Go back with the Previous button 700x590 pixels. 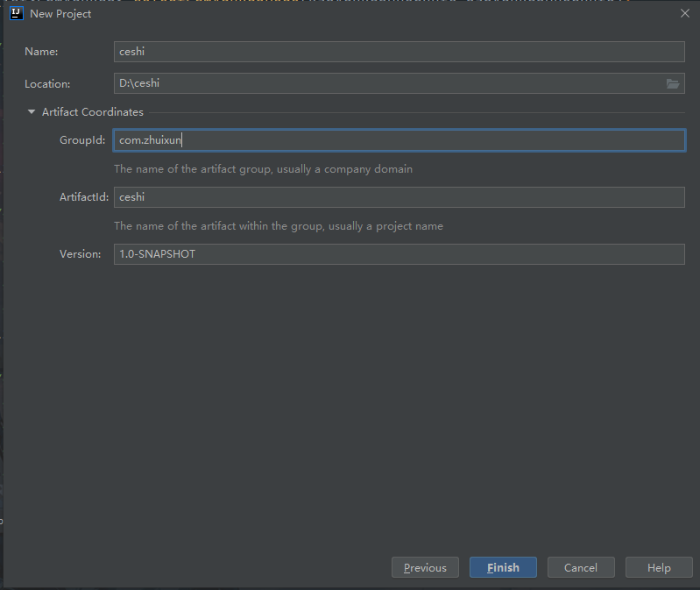click(425, 568)
